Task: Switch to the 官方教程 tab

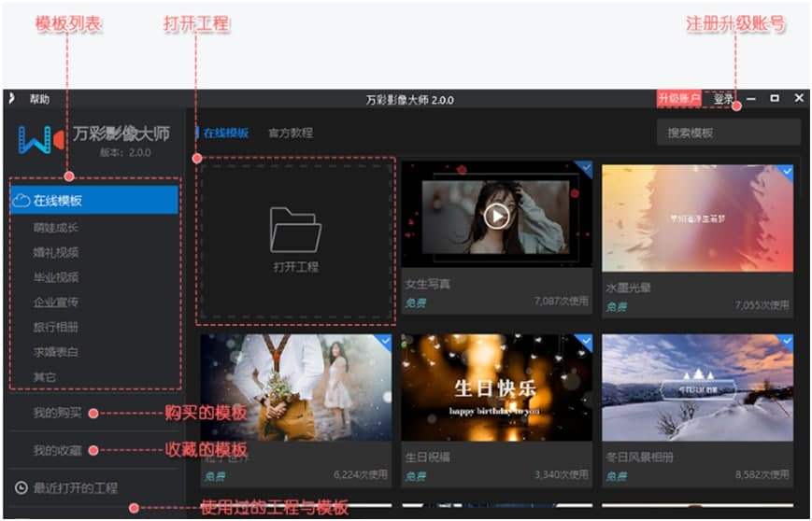Action: 291,133
